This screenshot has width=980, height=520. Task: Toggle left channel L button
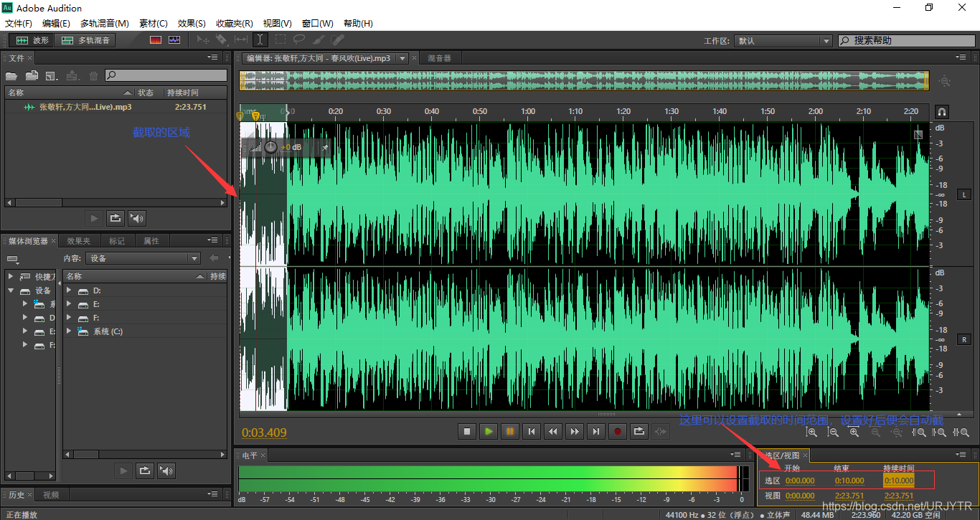point(963,195)
